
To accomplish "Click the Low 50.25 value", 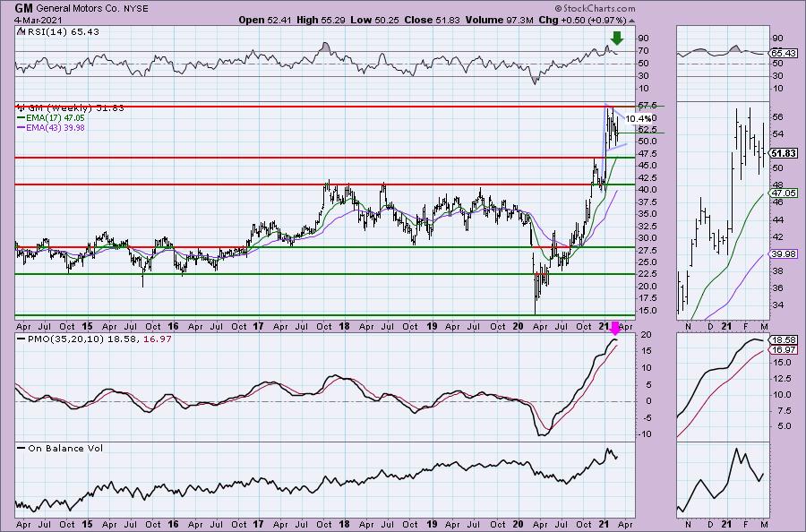I will (373, 20).
